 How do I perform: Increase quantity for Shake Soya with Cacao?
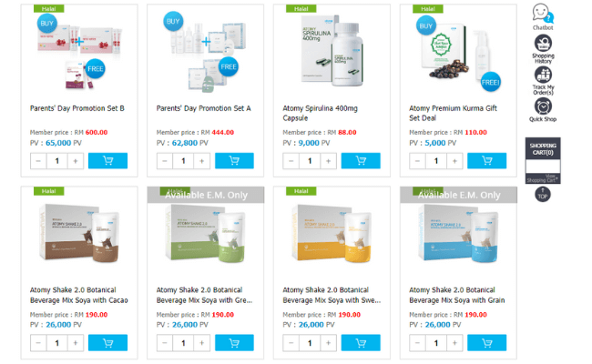click(x=76, y=343)
